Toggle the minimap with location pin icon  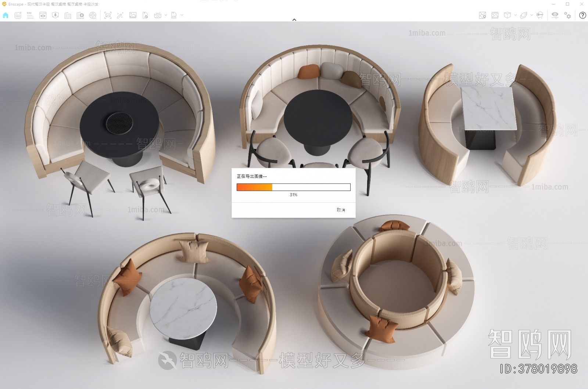[483, 15]
